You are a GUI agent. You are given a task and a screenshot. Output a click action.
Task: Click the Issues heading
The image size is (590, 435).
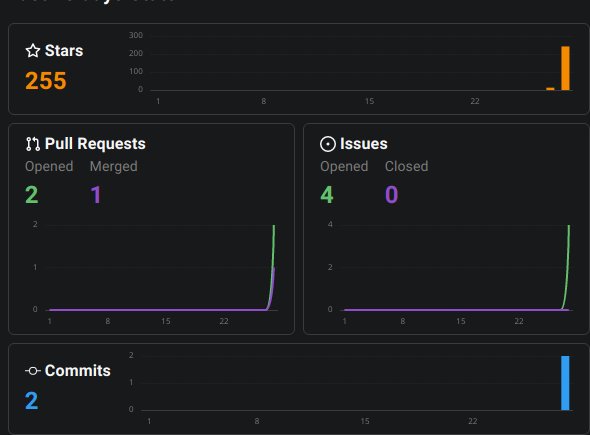click(364, 144)
